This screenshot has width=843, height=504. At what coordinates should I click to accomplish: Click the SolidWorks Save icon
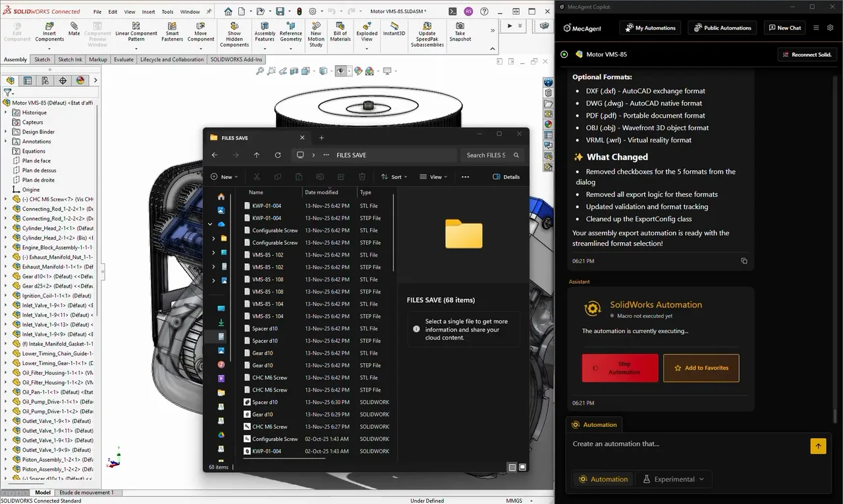tap(281, 11)
